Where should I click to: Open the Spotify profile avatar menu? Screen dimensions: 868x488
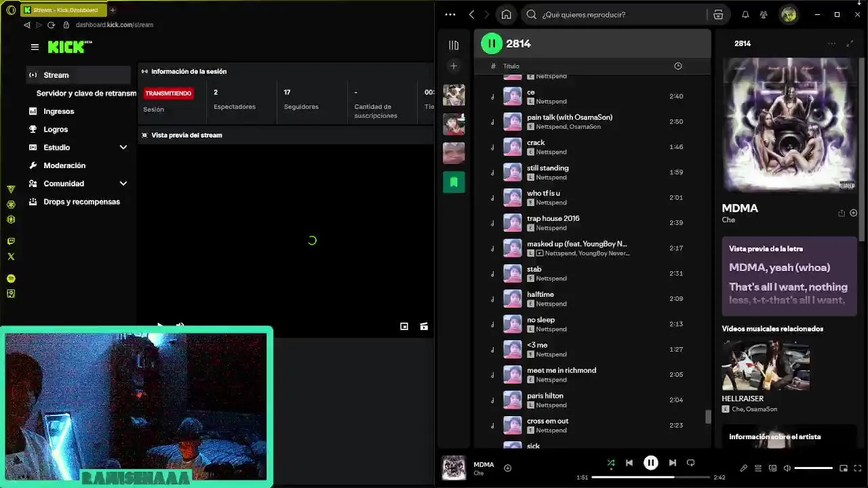coord(788,14)
